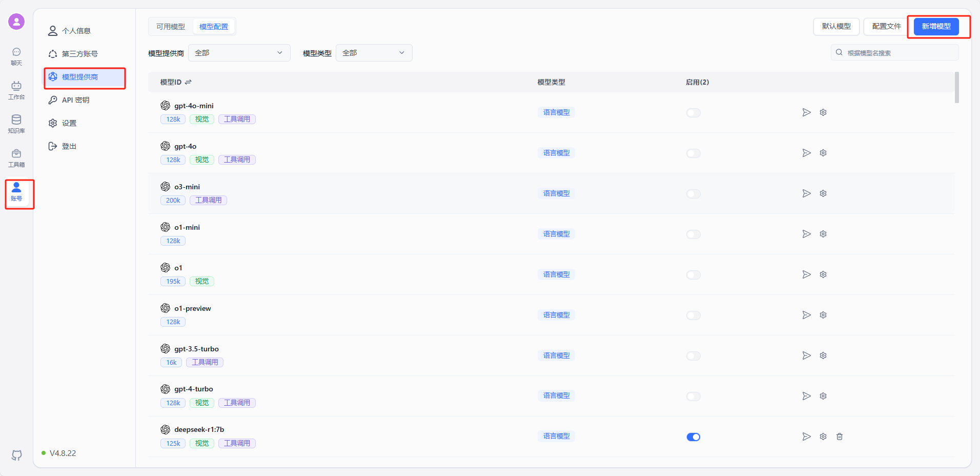Viewport: 980px width, 476px height.
Task: Switch to the 可用模型 tab
Action: pyautogui.click(x=171, y=27)
